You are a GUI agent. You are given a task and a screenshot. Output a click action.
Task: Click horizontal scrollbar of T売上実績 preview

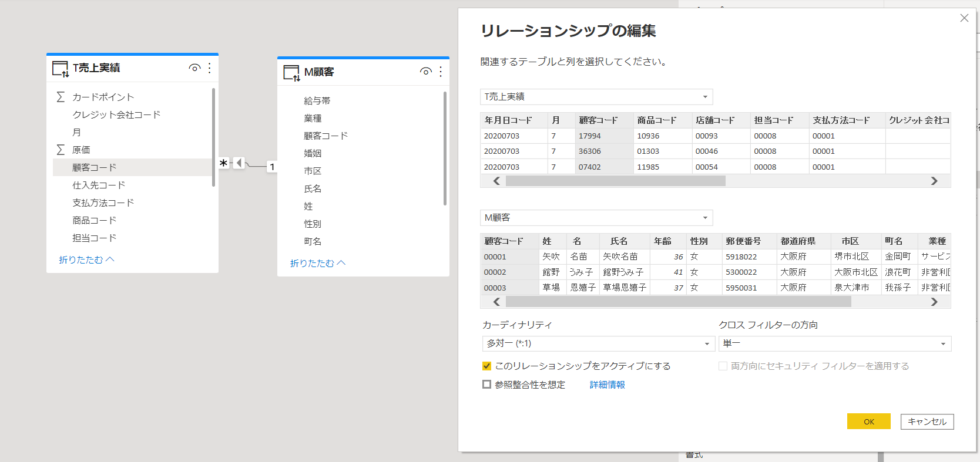point(615,181)
